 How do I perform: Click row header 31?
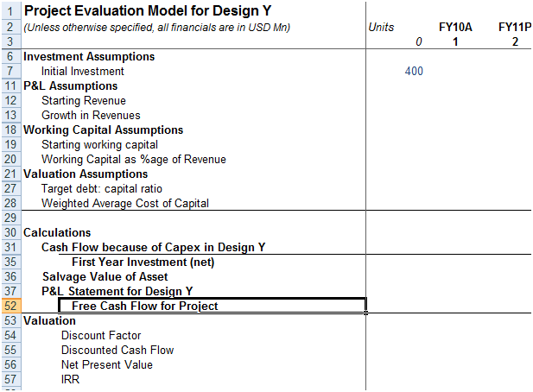tap(10, 247)
